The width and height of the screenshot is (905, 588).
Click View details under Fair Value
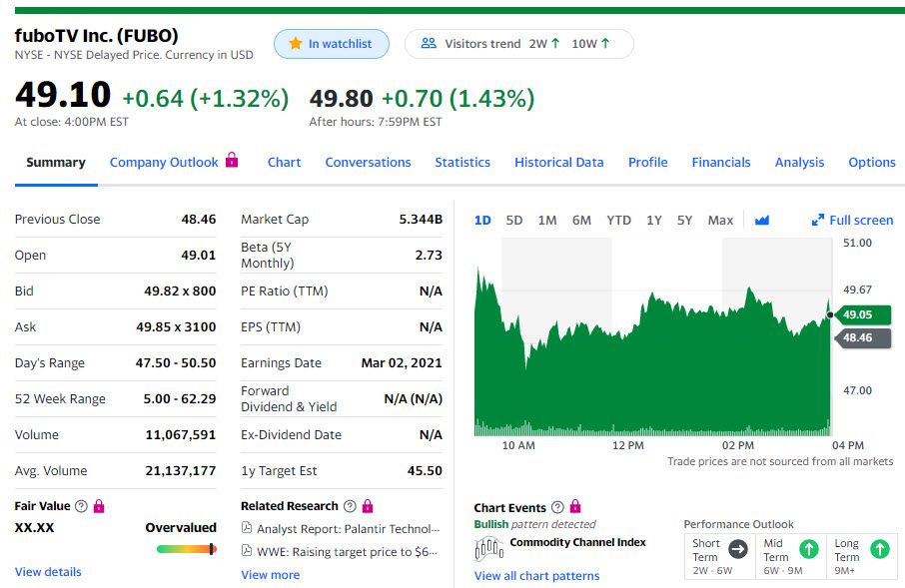48,572
